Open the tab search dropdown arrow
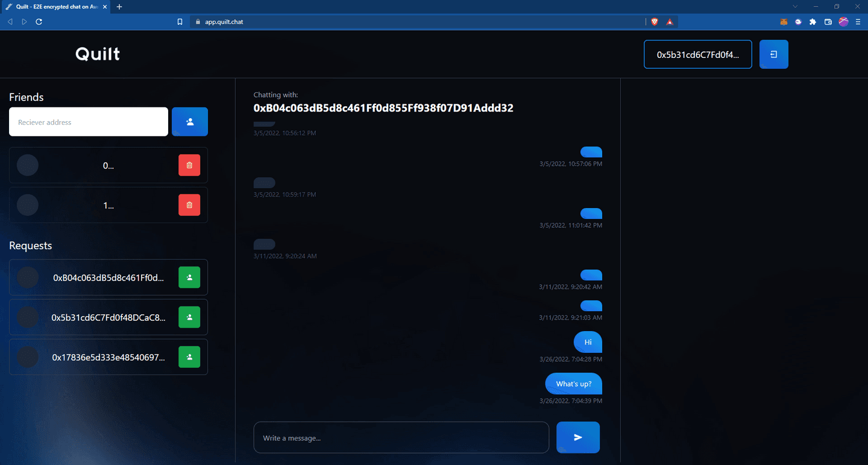 pos(795,7)
